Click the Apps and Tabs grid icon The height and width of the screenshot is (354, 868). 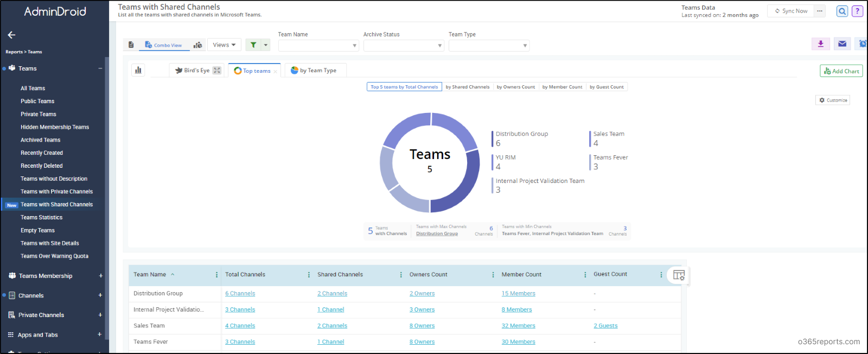click(11, 335)
